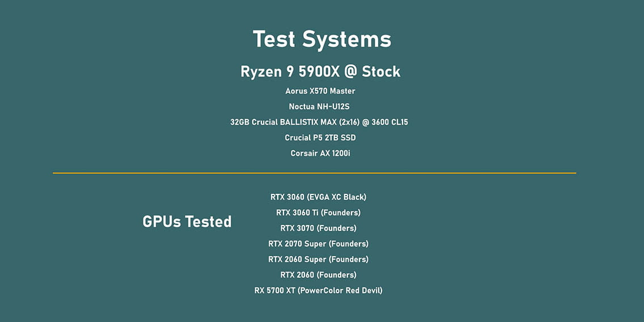The image size is (644, 322).
Task: Click the word Tested in GPUs Tested
Action: tap(208, 221)
